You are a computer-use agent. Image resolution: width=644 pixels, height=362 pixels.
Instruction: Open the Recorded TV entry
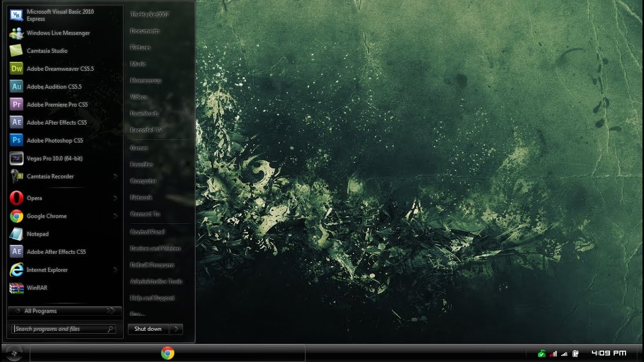146,130
